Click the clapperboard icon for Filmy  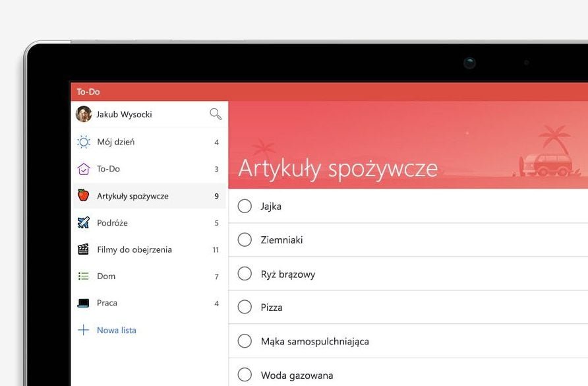pyautogui.click(x=83, y=249)
